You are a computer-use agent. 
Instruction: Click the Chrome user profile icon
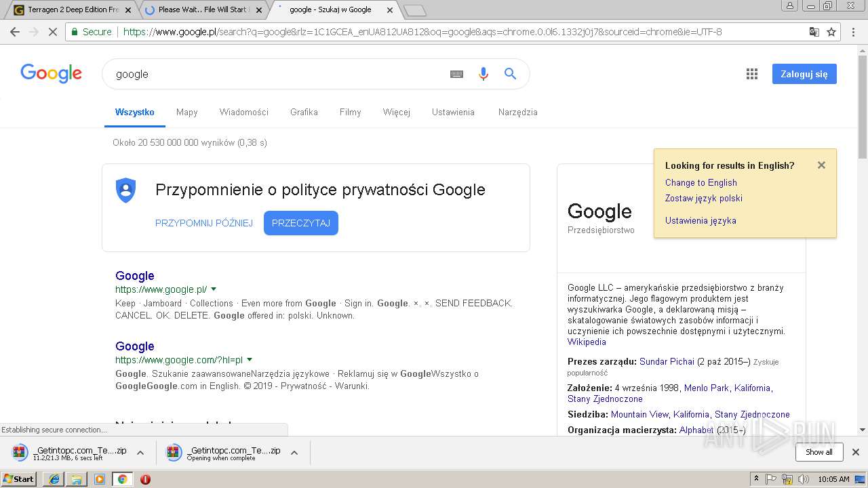coord(790,6)
